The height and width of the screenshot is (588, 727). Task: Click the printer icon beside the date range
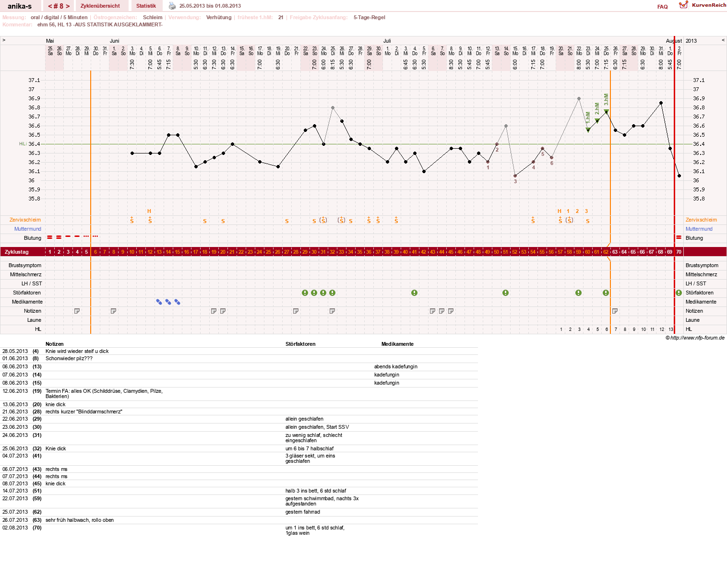(172, 6)
